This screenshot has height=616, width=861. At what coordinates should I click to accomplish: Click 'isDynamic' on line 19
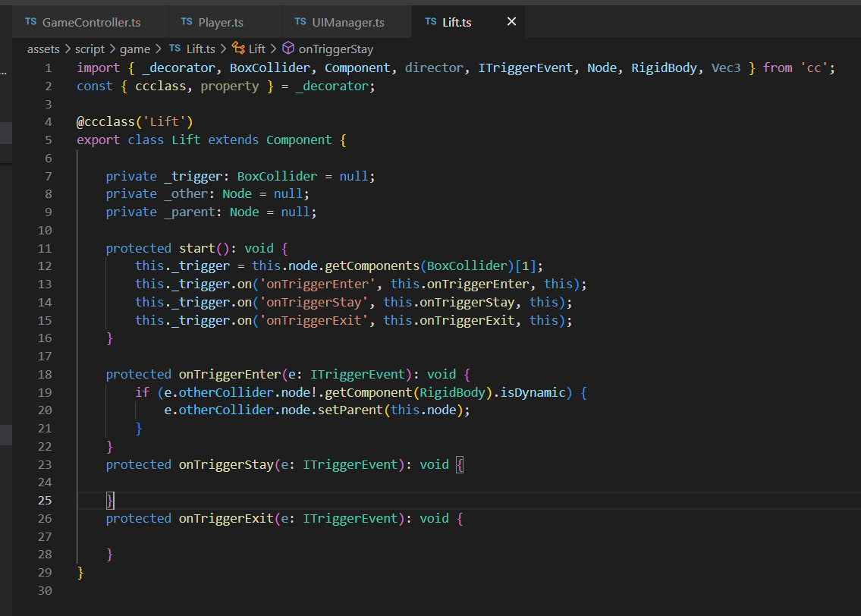[x=533, y=392]
